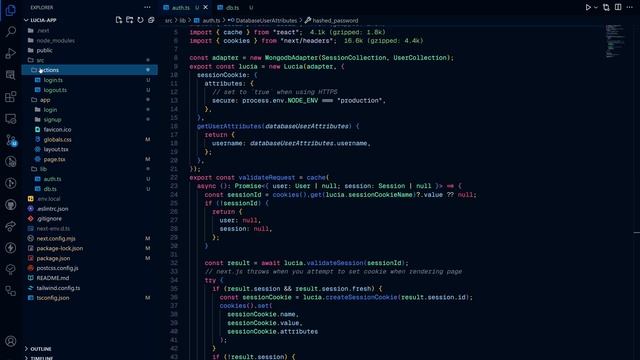
Task: Click auth.ts breadcrumb segment
Action: pos(211,20)
